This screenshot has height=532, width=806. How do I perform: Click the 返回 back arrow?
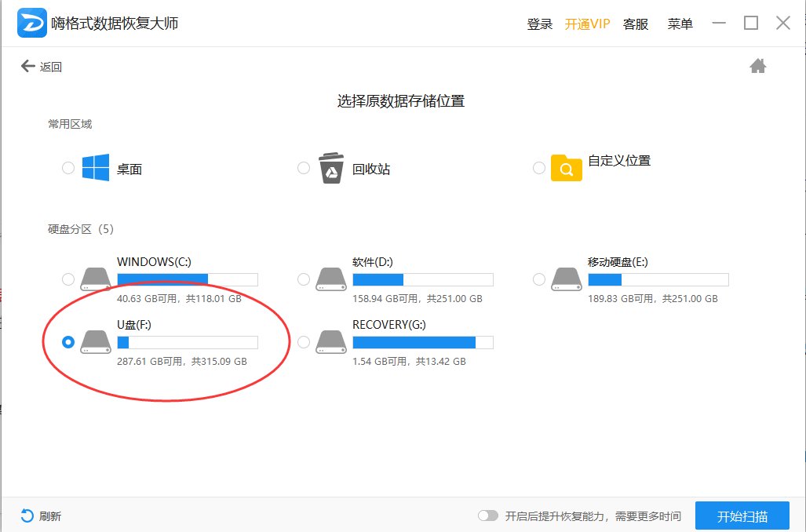click(x=27, y=66)
